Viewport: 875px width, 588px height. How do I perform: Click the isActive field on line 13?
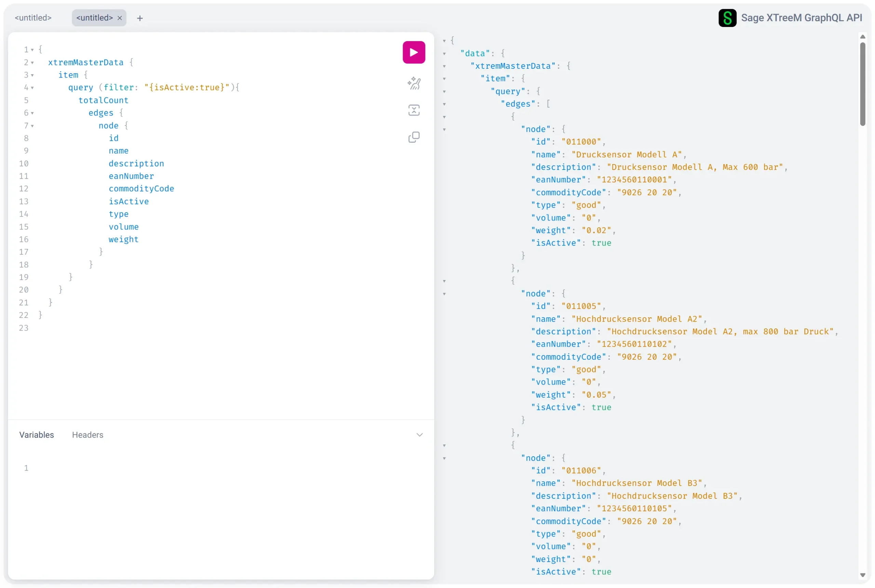point(129,201)
